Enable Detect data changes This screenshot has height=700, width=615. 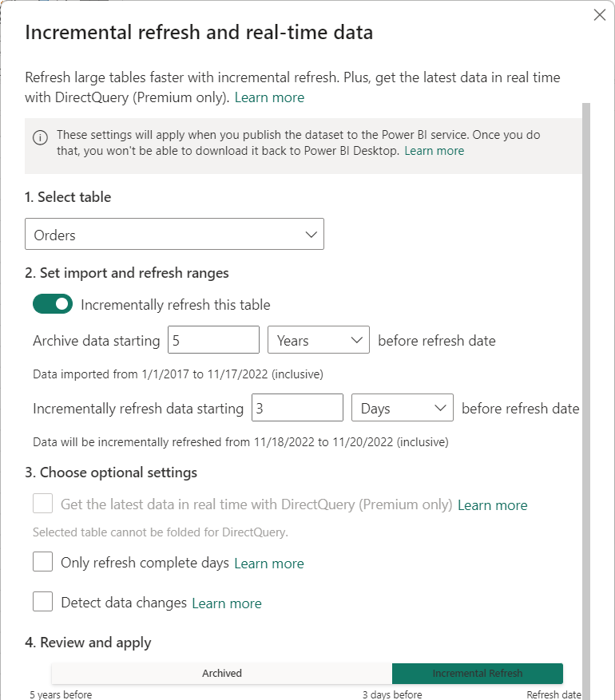click(42, 601)
